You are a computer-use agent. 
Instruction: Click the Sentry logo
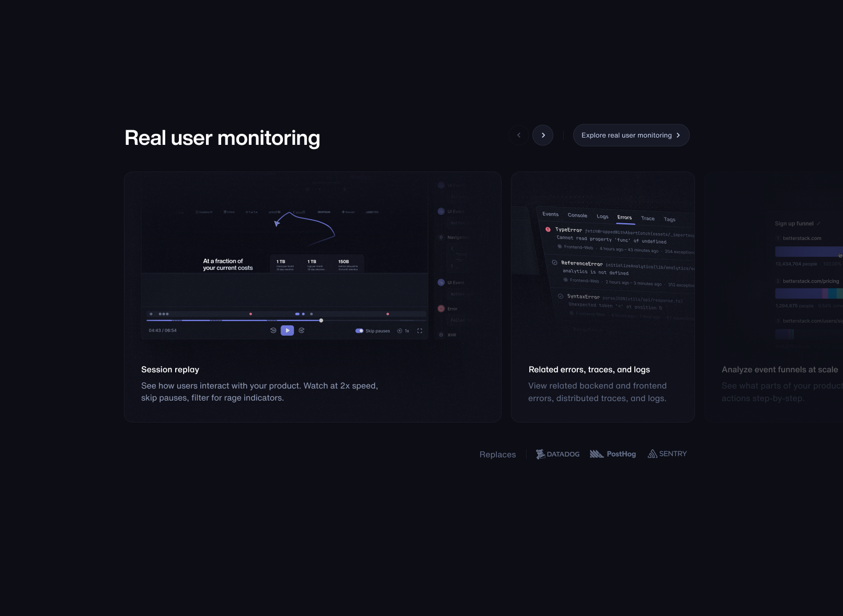(x=667, y=454)
